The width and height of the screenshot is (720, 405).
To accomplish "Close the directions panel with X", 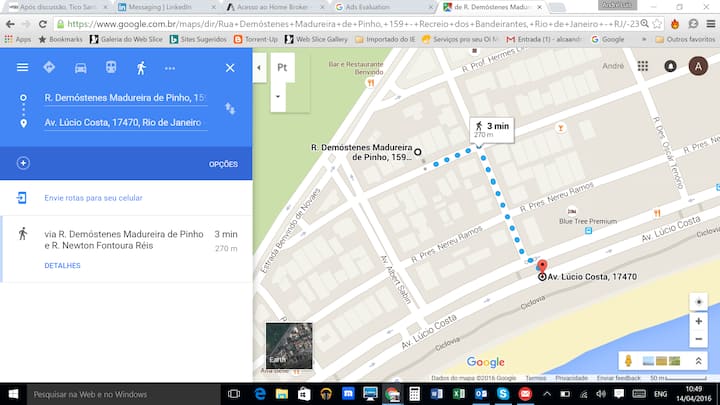I will point(230,68).
